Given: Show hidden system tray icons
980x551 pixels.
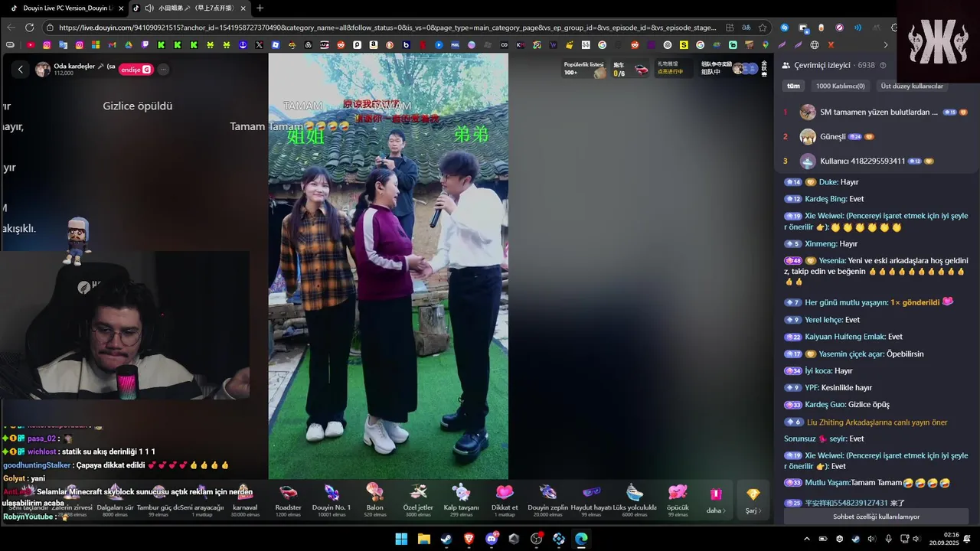Looking at the screenshot, I should coord(806,539).
